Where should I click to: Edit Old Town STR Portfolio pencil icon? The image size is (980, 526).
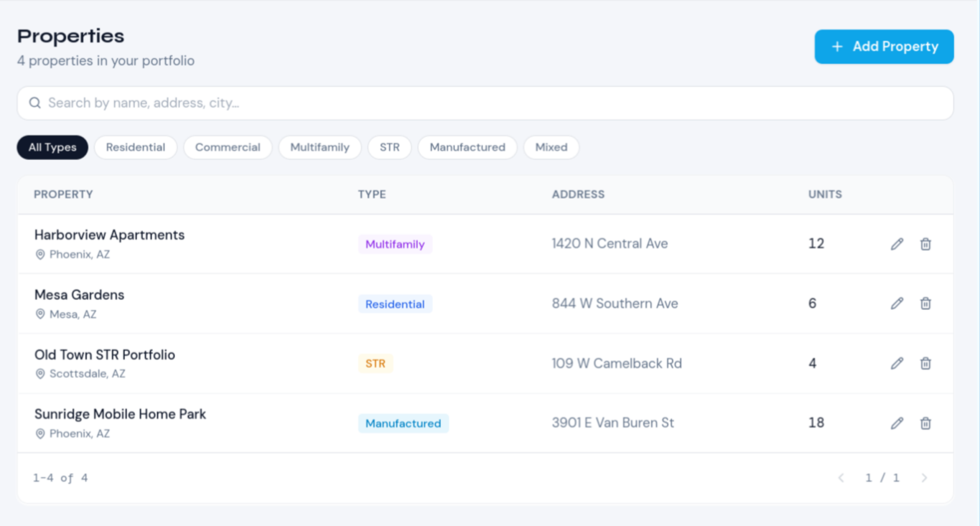(897, 363)
